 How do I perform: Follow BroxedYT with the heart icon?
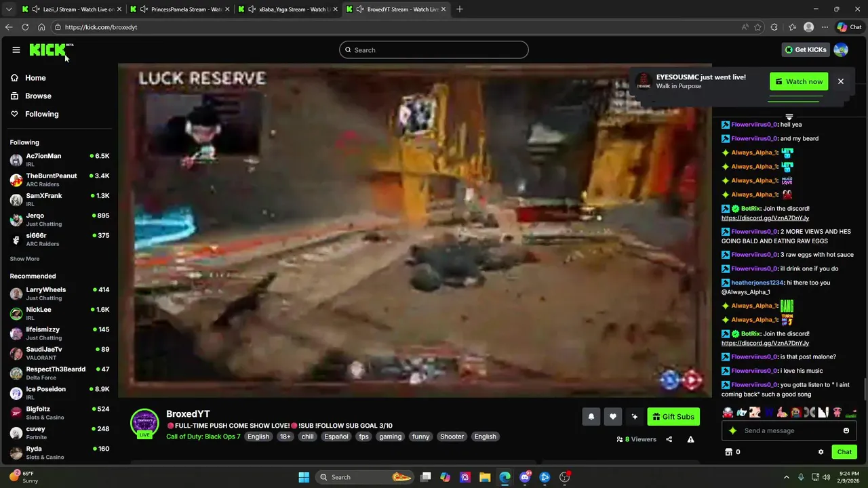612,417
